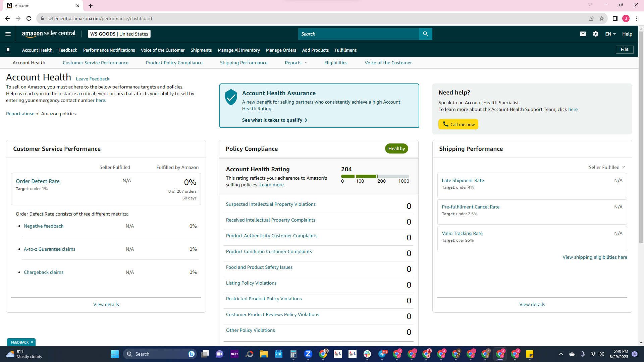
Task: Open the browser tab search chevron
Action: tap(590, 5)
